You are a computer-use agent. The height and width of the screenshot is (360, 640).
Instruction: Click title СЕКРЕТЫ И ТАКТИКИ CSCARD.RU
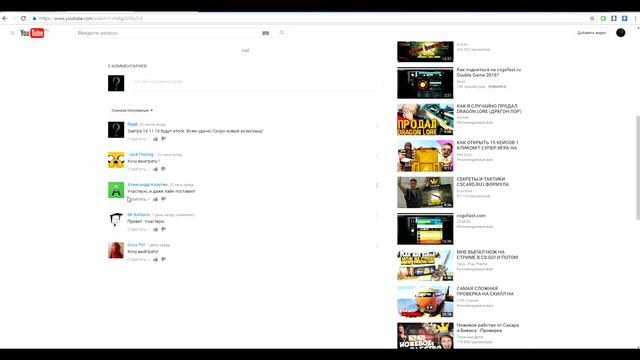pyautogui.click(x=482, y=182)
